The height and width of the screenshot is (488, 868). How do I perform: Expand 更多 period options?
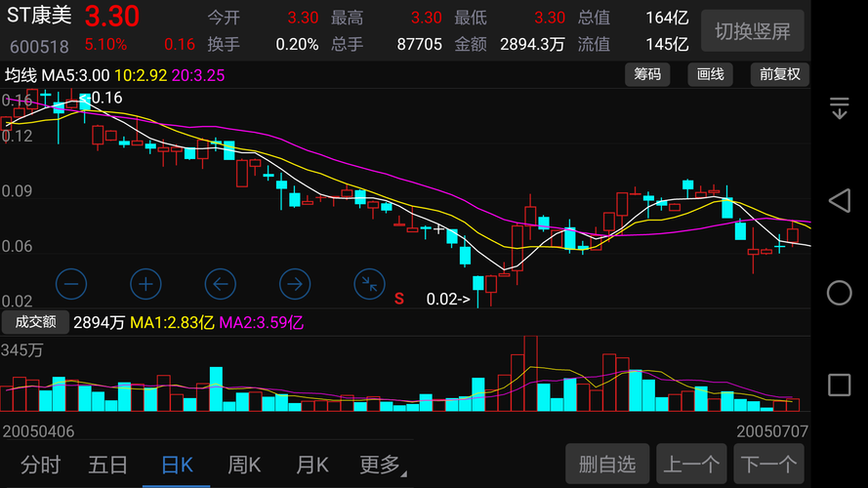(x=382, y=465)
